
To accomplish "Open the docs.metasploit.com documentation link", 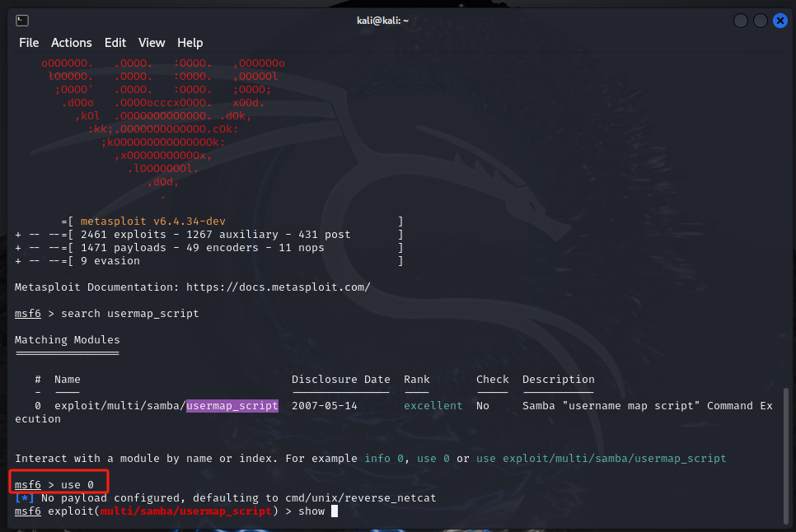I will tap(279, 287).
